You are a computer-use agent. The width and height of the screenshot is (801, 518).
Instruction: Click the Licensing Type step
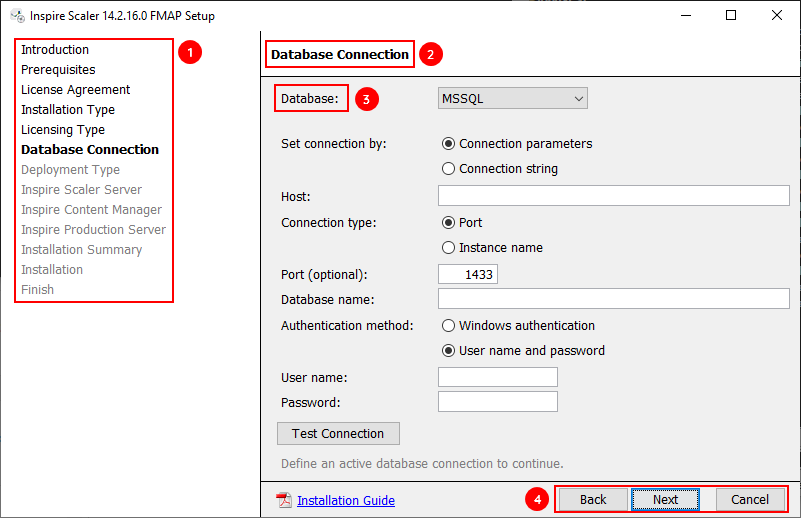click(63, 130)
